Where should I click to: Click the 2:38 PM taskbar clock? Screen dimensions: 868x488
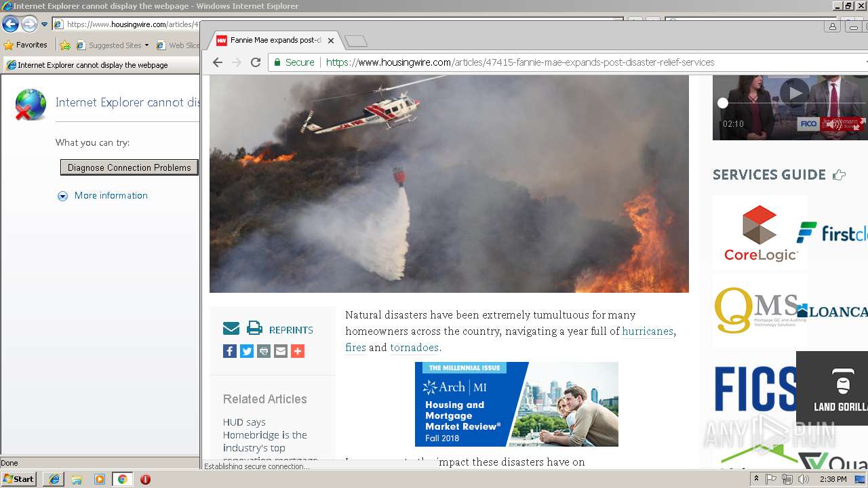coord(833,479)
